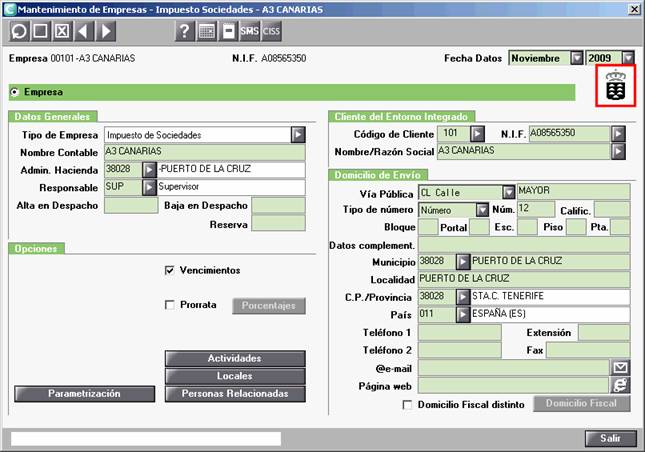Viewport: 645px width, 452px height.
Task: Click the Canarias coat of arms emblem
Action: tap(616, 86)
